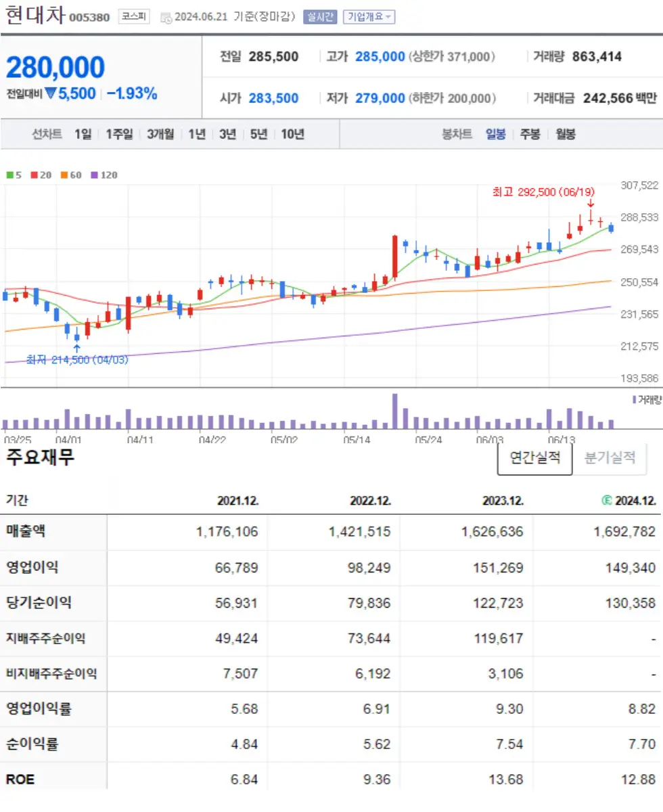Click the 현대차 stock name heading
663x812 pixels.
(35, 16)
